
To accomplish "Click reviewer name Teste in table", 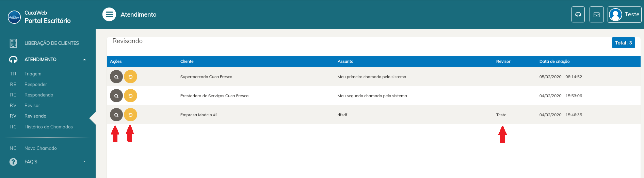I will click(501, 115).
